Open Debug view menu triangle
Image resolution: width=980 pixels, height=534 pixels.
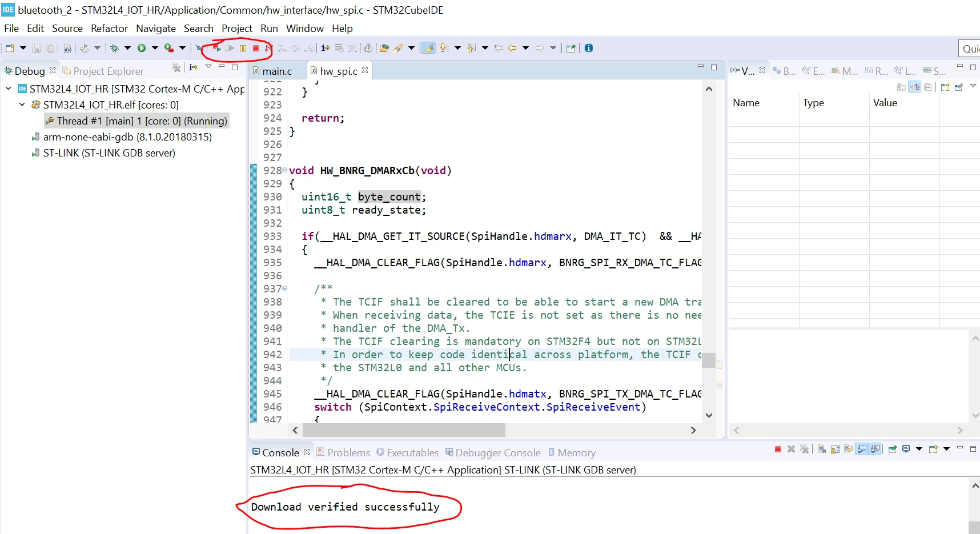tap(208, 67)
